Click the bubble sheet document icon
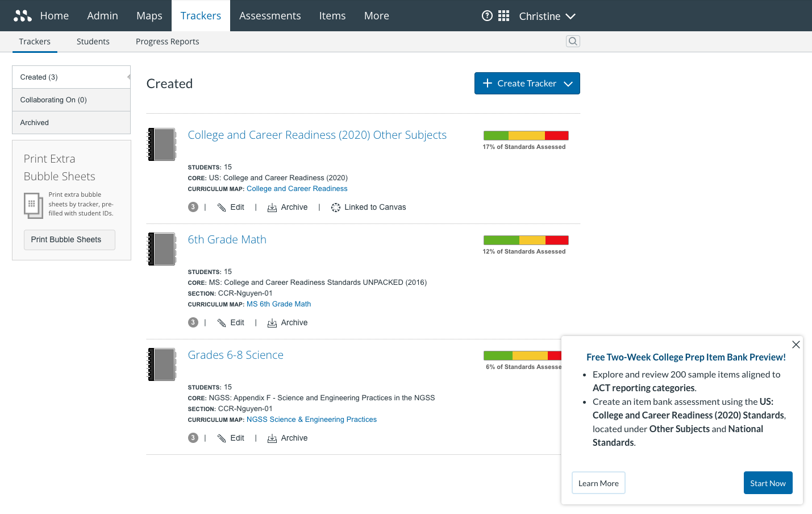 pyautogui.click(x=33, y=205)
